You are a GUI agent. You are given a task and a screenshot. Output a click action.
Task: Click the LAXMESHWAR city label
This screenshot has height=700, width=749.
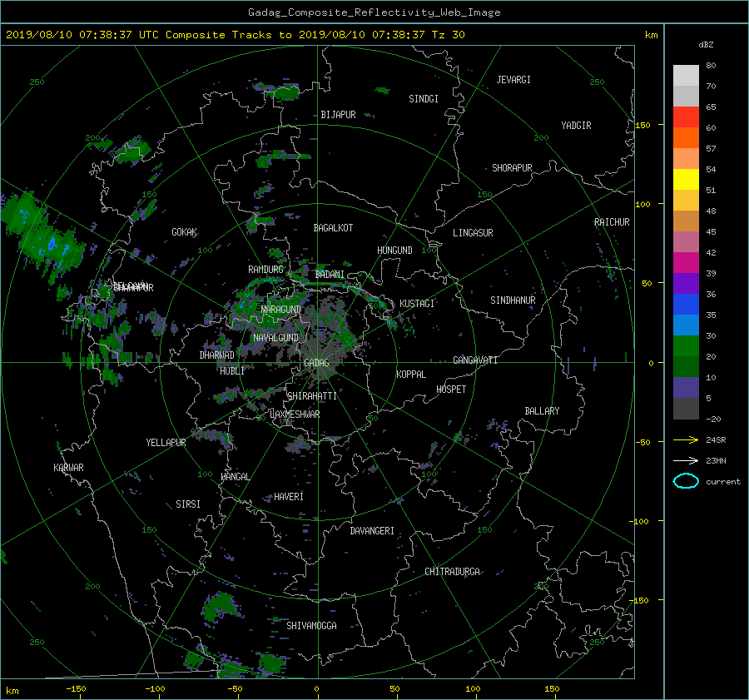[295, 415]
